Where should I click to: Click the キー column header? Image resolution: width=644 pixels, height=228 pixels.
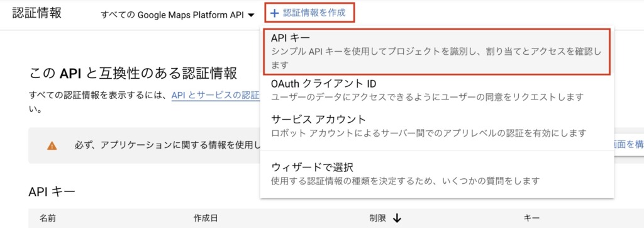(x=531, y=218)
